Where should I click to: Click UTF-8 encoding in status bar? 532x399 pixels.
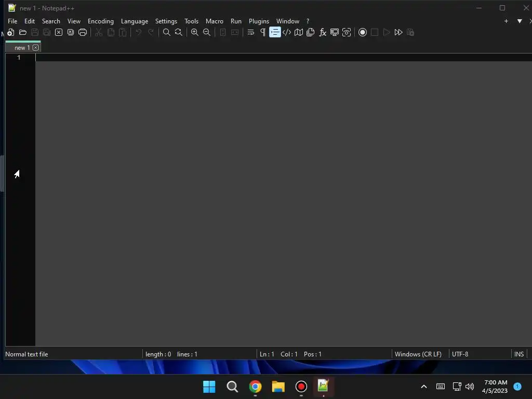coord(460,354)
